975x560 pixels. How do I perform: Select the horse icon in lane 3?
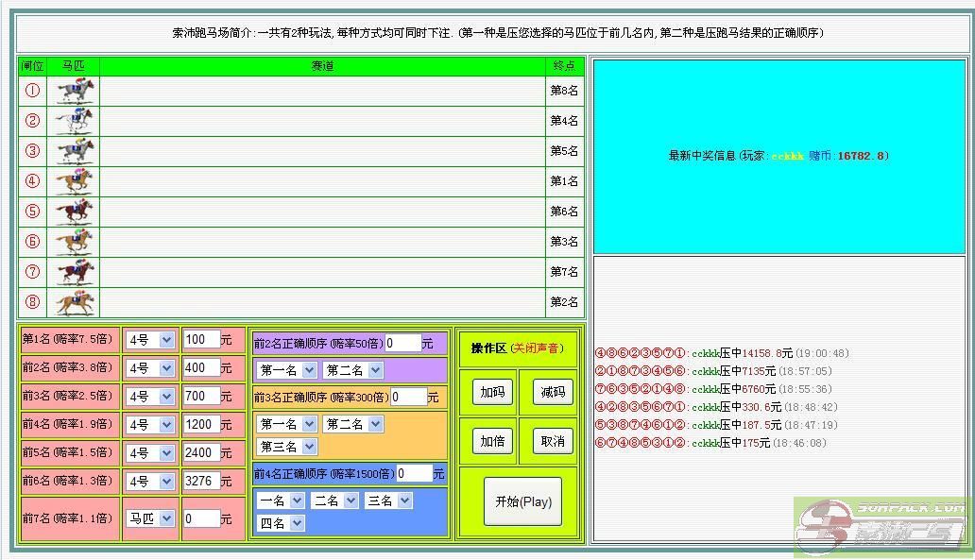pos(75,151)
